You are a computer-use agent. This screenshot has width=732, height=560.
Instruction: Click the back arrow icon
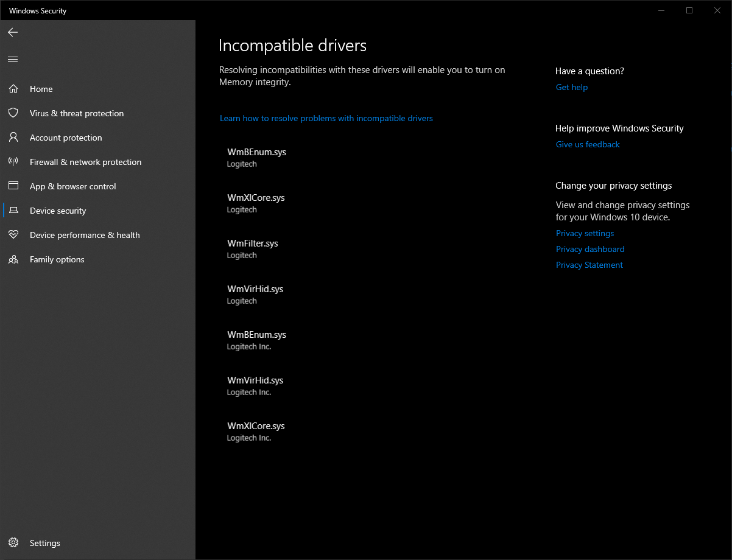(x=13, y=32)
